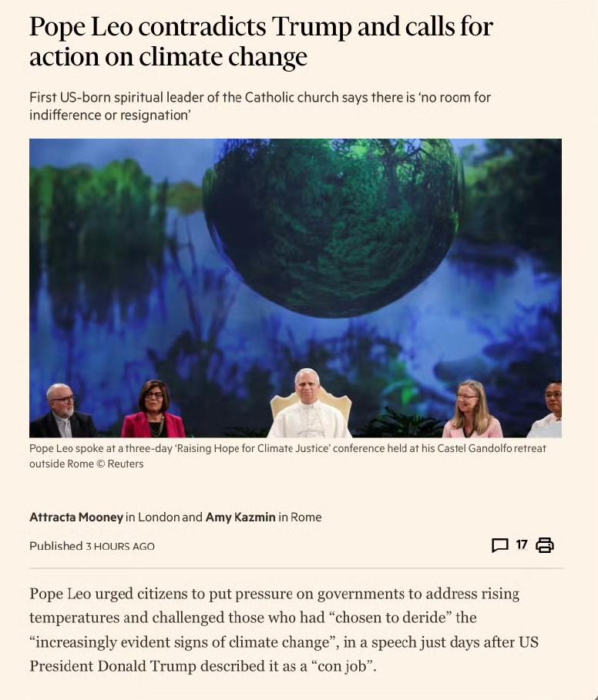The height and width of the screenshot is (700, 598).
Task: Click the blonde woman in pink in photo
Action: click(x=472, y=410)
